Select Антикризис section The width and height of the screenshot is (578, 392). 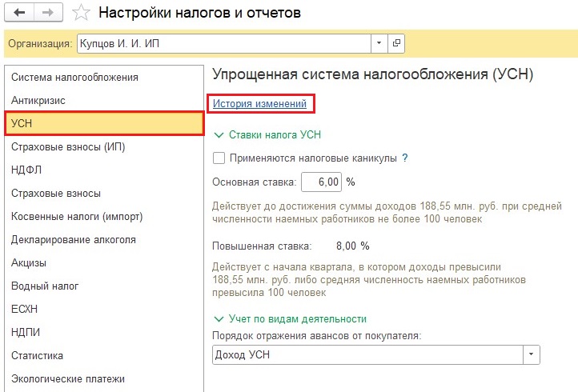[104, 100]
